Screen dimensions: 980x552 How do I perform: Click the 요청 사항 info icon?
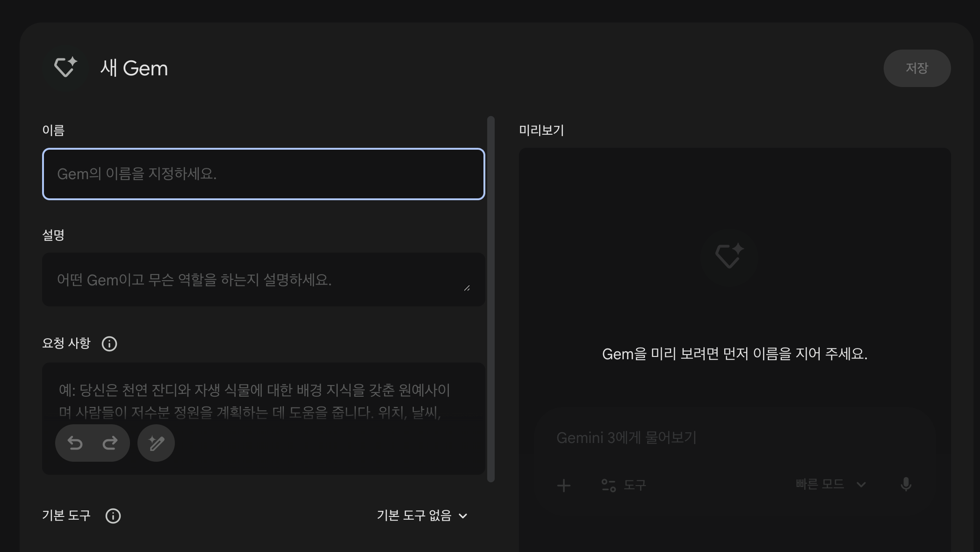tap(109, 344)
